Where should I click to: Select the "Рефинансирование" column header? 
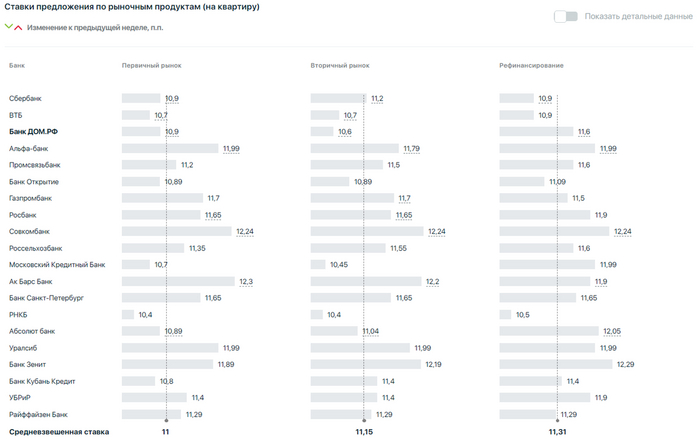(x=531, y=65)
